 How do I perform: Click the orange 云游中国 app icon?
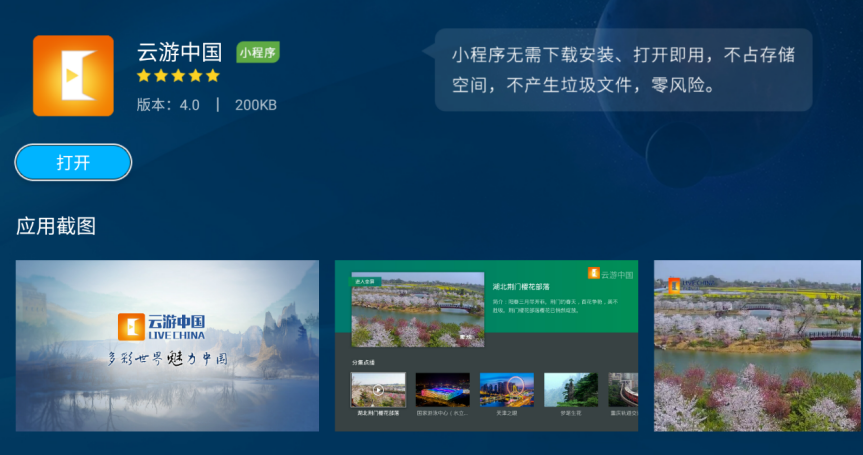[x=73, y=76]
